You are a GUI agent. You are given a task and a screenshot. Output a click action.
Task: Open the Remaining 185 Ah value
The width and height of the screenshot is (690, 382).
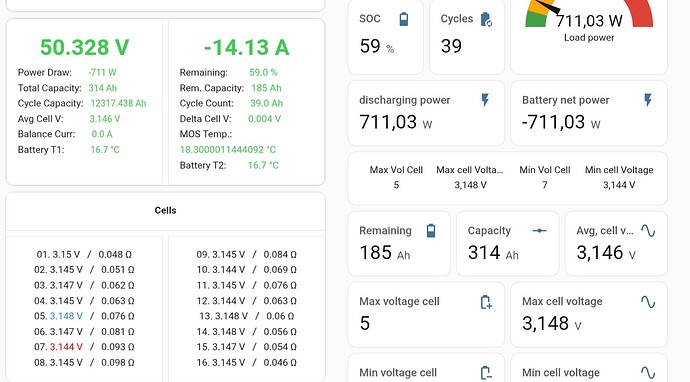(x=385, y=253)
